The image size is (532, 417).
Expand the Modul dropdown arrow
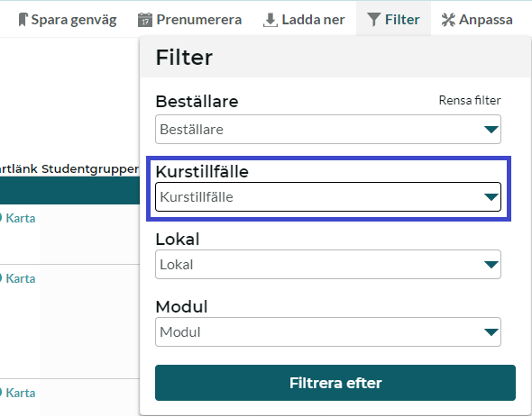491,332
